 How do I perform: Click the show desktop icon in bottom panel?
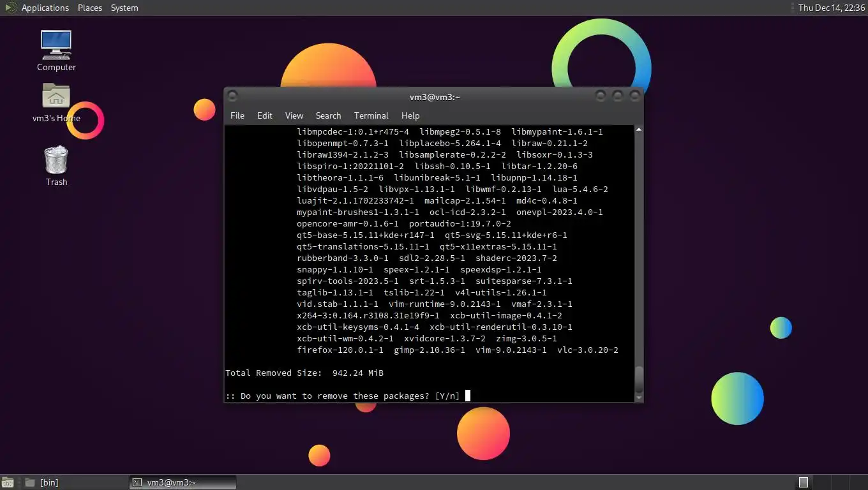(x=8, y=482)
